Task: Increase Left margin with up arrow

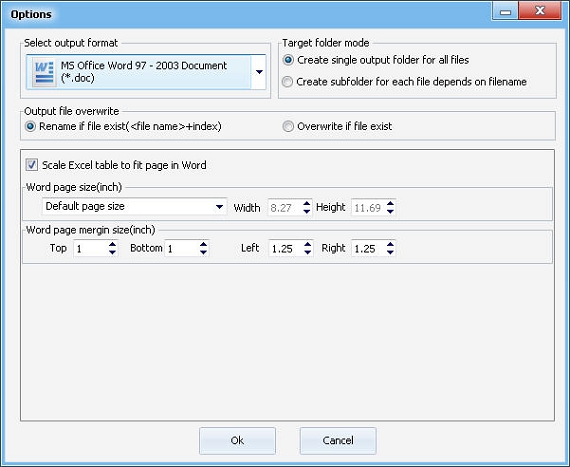Action: point(308,245)
